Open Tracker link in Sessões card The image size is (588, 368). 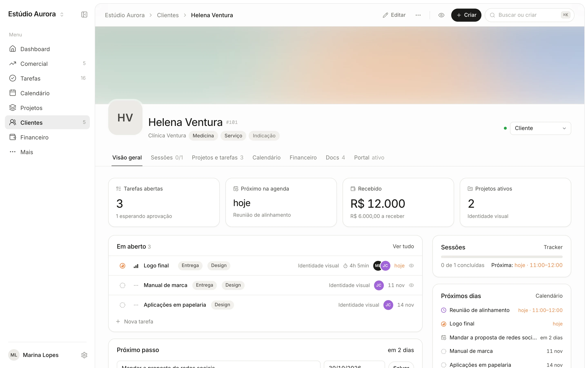pos(553,247)
